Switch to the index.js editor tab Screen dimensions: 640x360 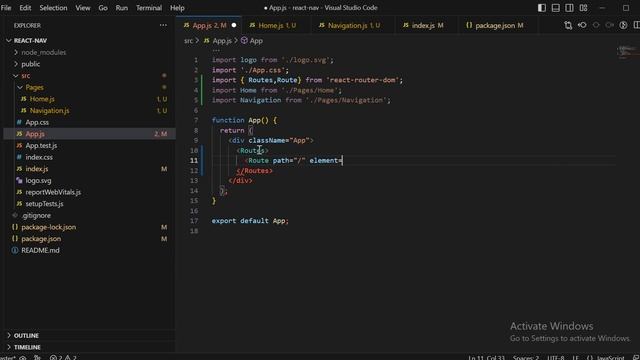coord(427,25)
